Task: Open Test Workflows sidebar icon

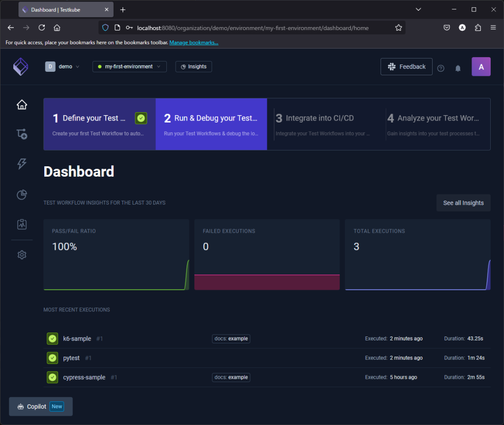Action: [22, 134]
